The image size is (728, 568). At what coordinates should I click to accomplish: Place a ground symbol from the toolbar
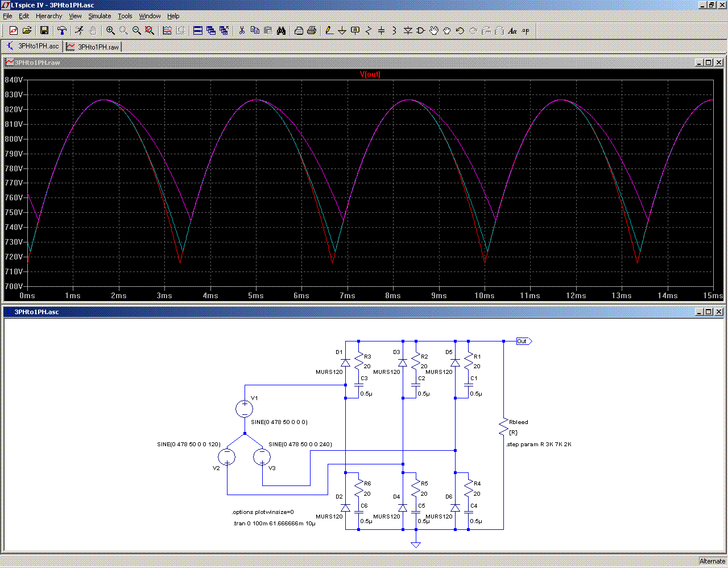pyautogui.click(x=342, y=31)
